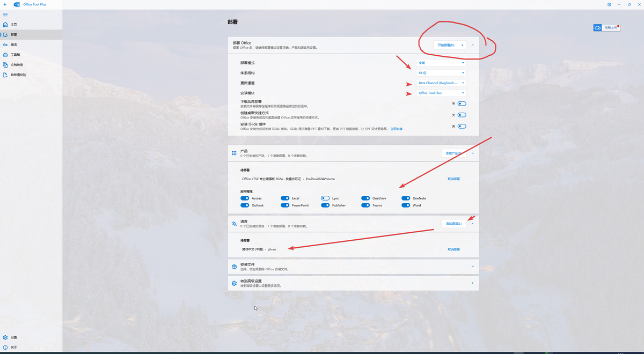Screen dimensions: 644x354
Task: Turn off the OneNote switch
Action: [x=406, y=198]
